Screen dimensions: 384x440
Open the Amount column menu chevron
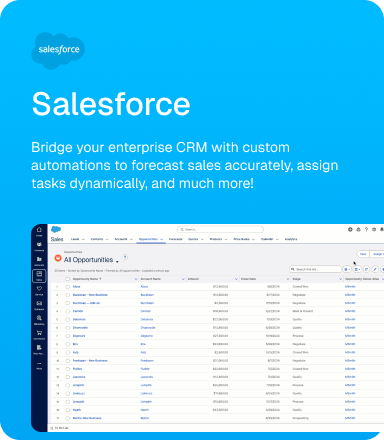click(x=236, y=279)
